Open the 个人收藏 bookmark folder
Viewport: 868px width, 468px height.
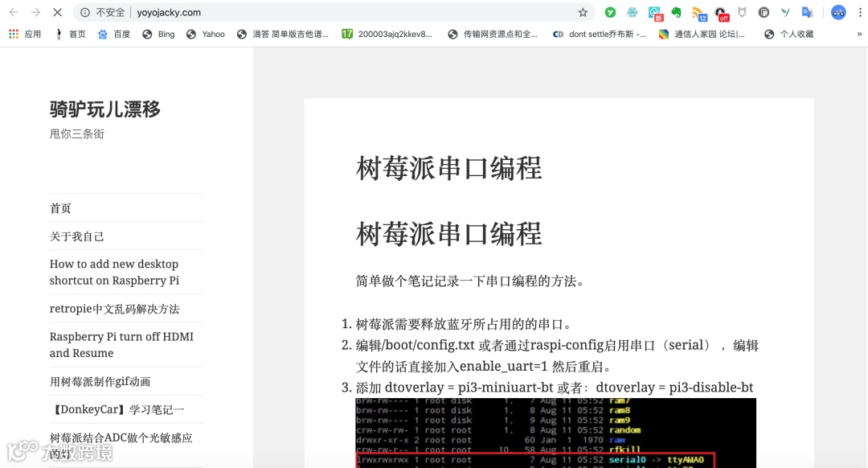point(789,34)
